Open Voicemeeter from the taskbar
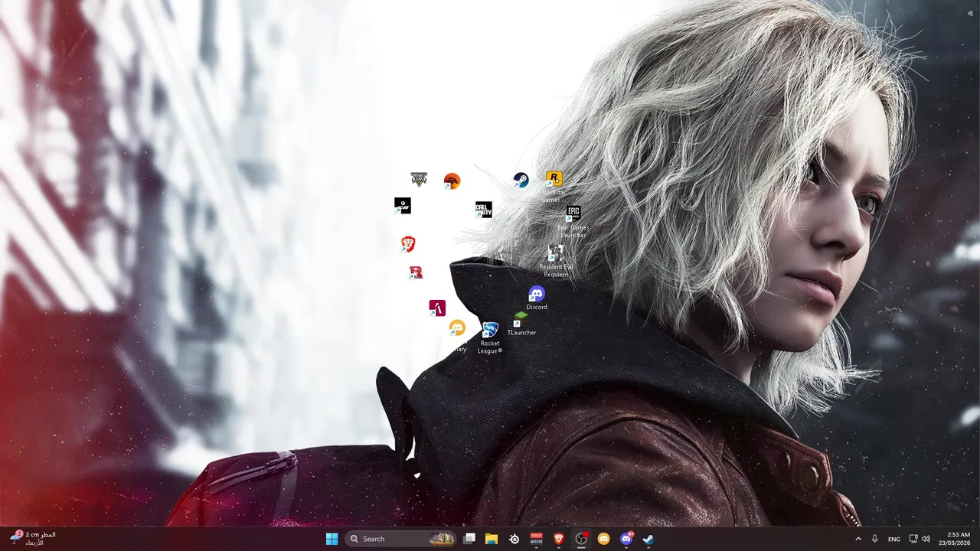The width and height of the screenshot is (980, 551). (537, 539)
